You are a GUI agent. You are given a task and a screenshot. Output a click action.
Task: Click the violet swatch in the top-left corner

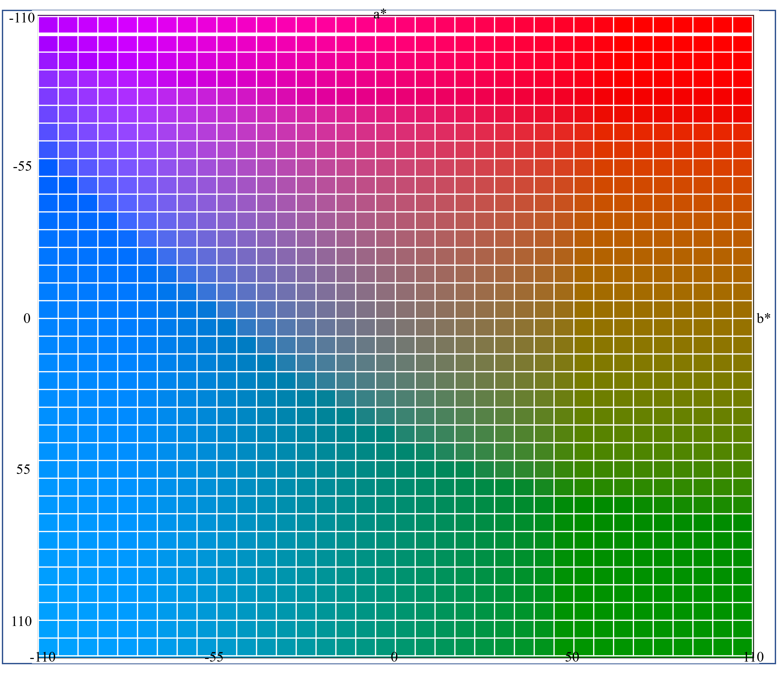click(x=48, y=25)
